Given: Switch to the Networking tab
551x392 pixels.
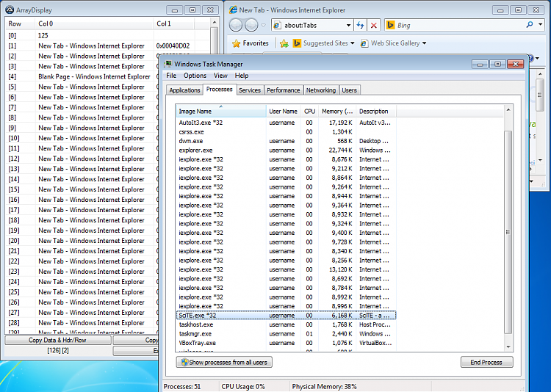Looking at the screenshot, I should (x=321, y=90).
